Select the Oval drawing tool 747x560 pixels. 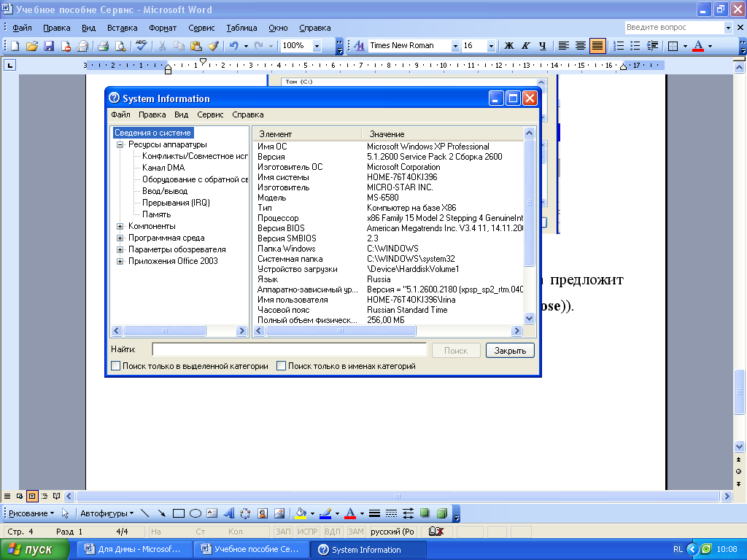pyautogui.click(x=196, y=513)
